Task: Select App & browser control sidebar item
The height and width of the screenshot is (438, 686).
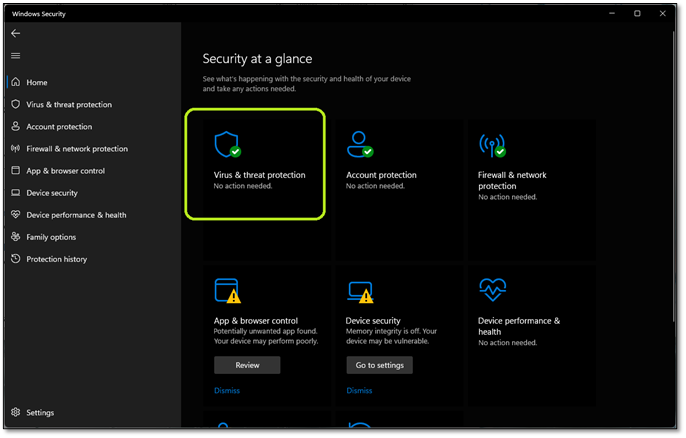Action: [65, 171]
